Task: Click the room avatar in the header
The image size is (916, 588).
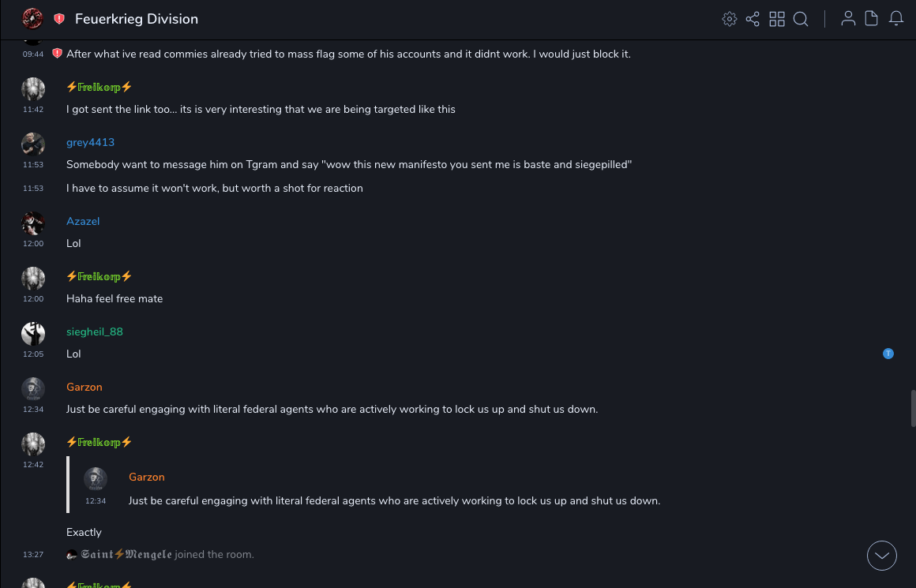Action: 32,18
